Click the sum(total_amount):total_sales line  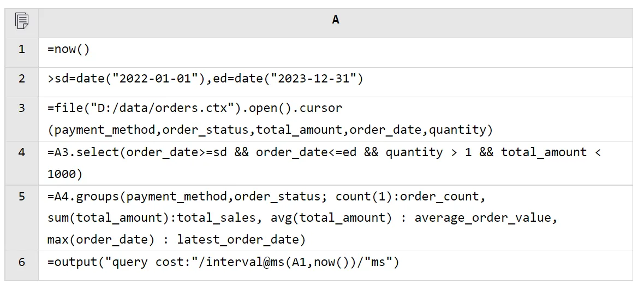152,218
